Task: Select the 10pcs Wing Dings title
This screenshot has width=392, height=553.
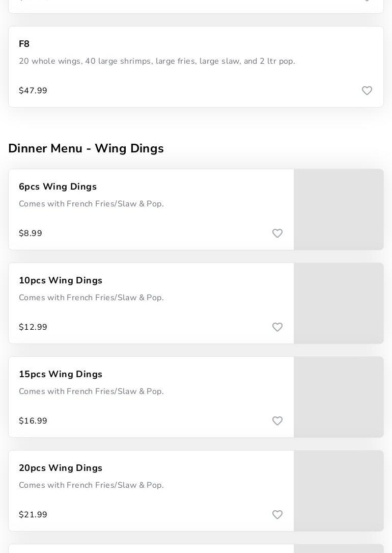Action: pyautogui.click(x=61, y=281)
